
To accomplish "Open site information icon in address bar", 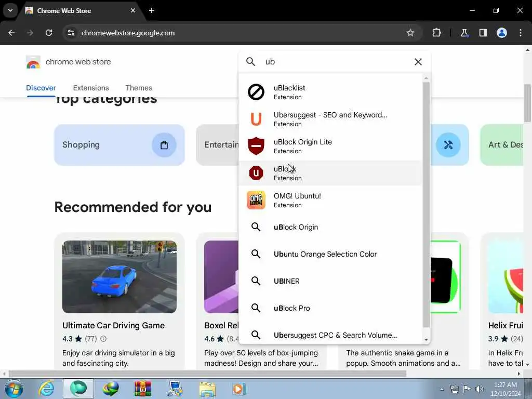I will coord(71,33).
